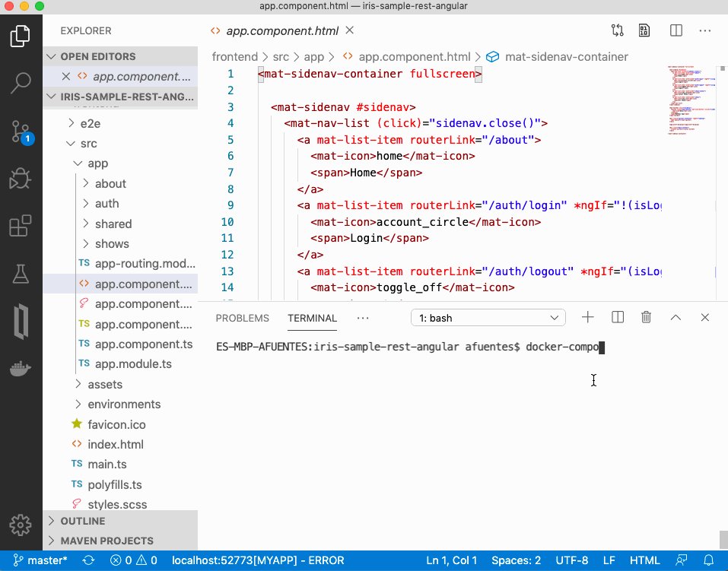Open the bash terminal selector dropdown
Image resolution: width=728 pixels, height=571 pixels.
488,318
